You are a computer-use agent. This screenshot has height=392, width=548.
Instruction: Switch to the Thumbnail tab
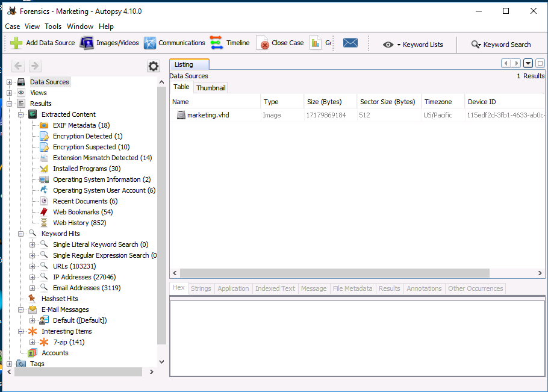[211, 88]
